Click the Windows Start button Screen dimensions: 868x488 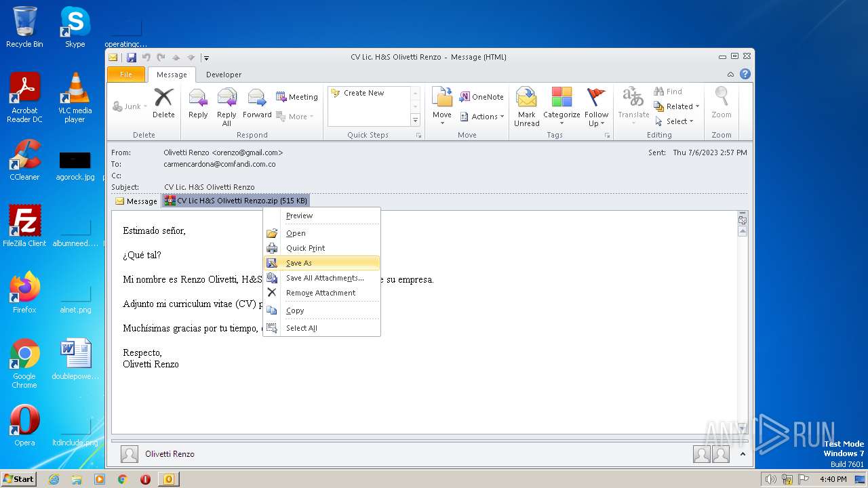pos(19,479)
